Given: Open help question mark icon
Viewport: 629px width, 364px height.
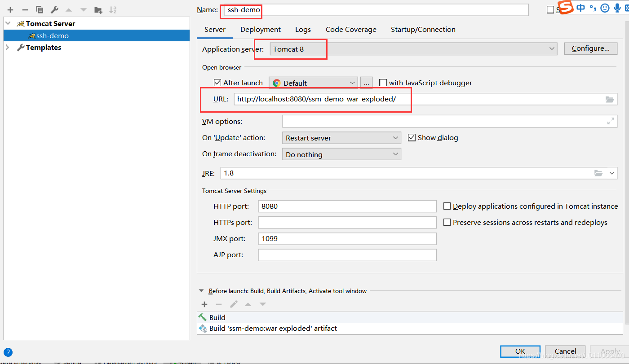Looking at the screenshot, I should pyautogui.click(x=8, y=352).
